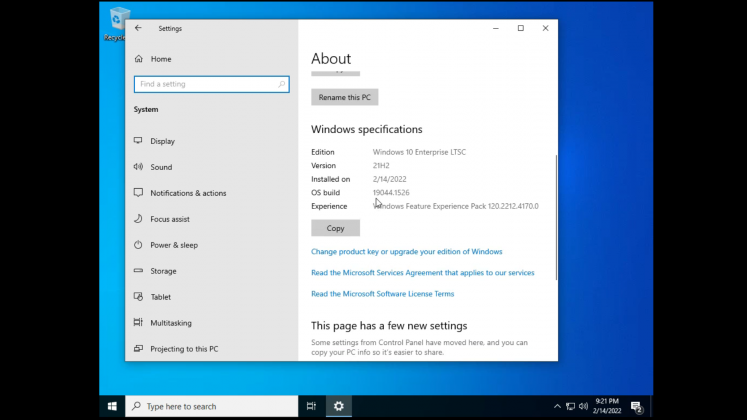
Task: Click the Windows specifications heading
Action: click(367, 129)
